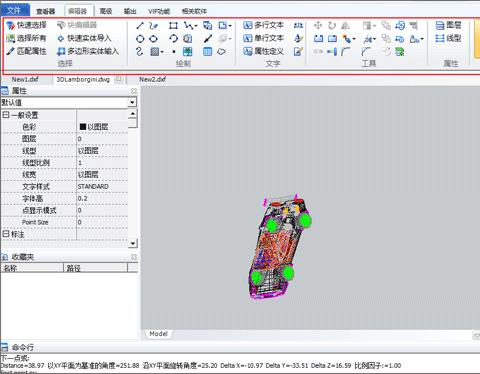Click the Mirror tool in Tools group
This screenshot has height=374, width=480.
[x=345, y=26]
